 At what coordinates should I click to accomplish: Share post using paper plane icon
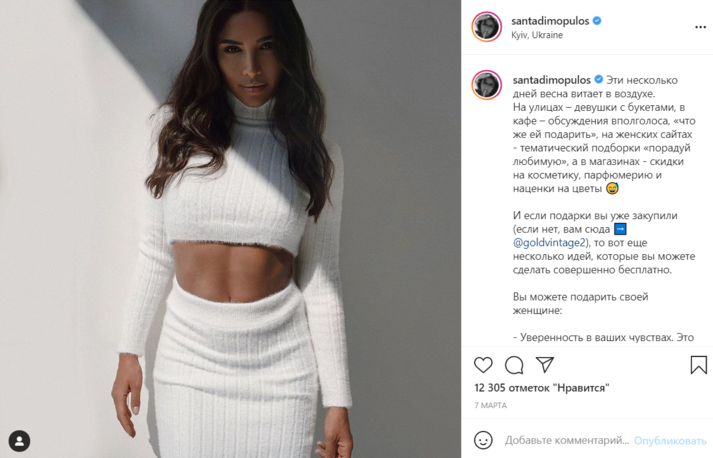pyautogui.click(x=544, y=364)
